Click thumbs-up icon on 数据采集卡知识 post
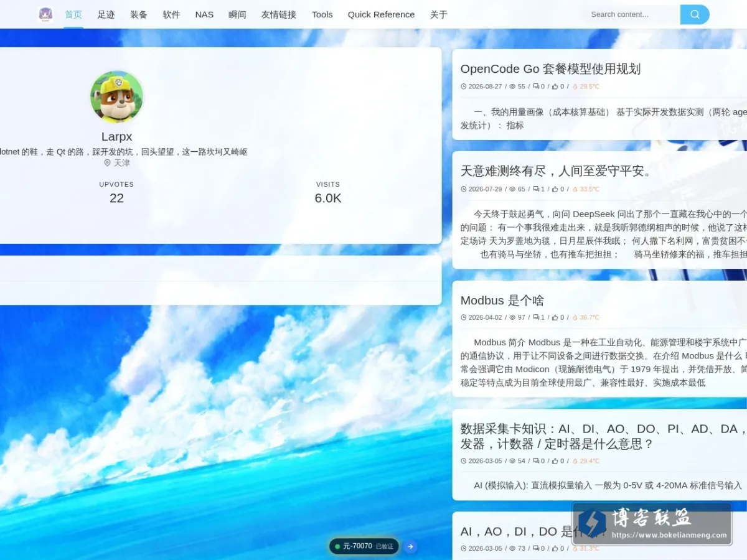This screenshot has height=560, width=747. click(555, 461)
